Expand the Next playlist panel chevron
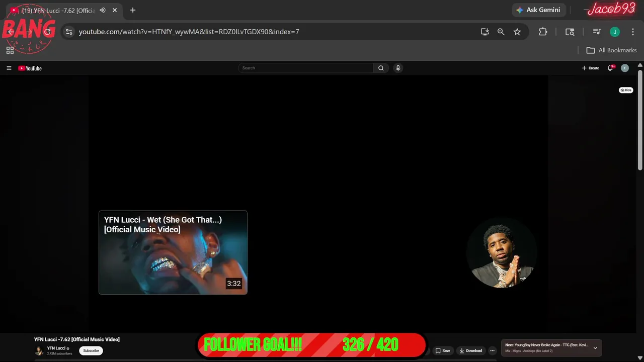The width and height of the screenshot is (644, 362). [x=595, y=348]
